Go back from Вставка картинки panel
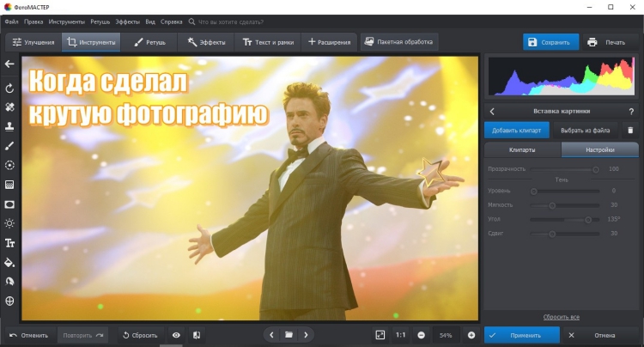Screen dimensions: 644x347 click(x=492, y=112)
